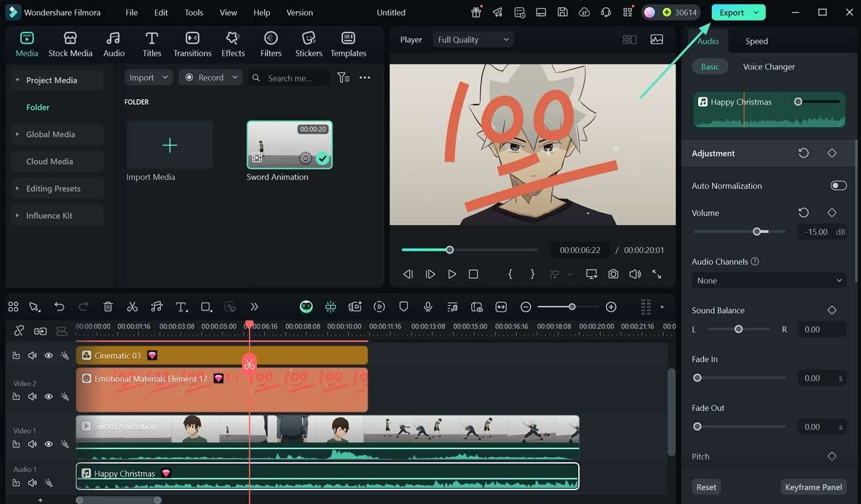Click the Fade In slider handle
This screenshot has width=861, height=504.
[697, 378]
